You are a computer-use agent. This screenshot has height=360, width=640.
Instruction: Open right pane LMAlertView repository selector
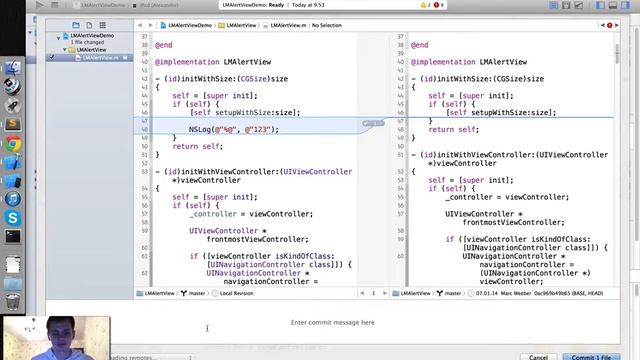pyautogui.click(x=411, y=293)
